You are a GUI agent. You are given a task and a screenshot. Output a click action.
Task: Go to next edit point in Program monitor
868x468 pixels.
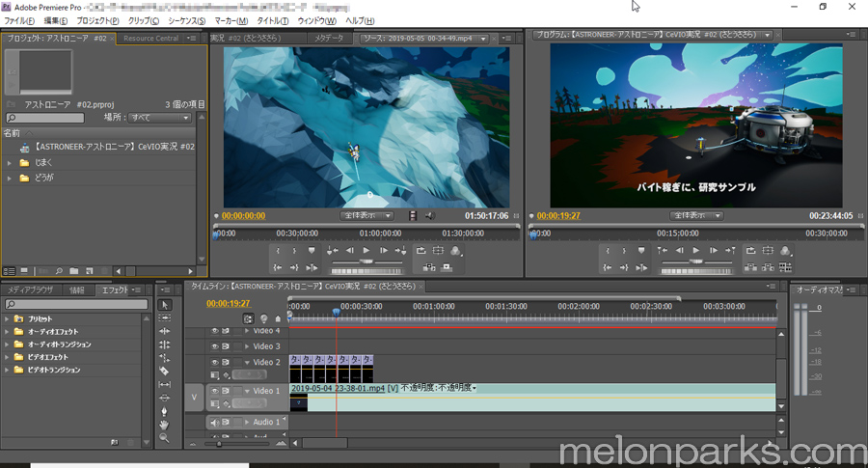coord(730,250)
